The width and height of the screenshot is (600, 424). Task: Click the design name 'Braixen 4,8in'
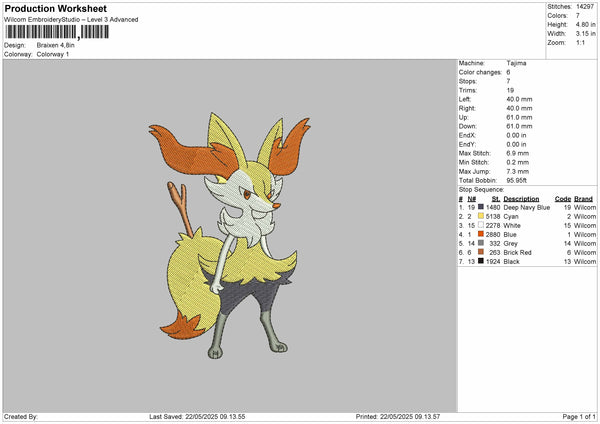55,45
